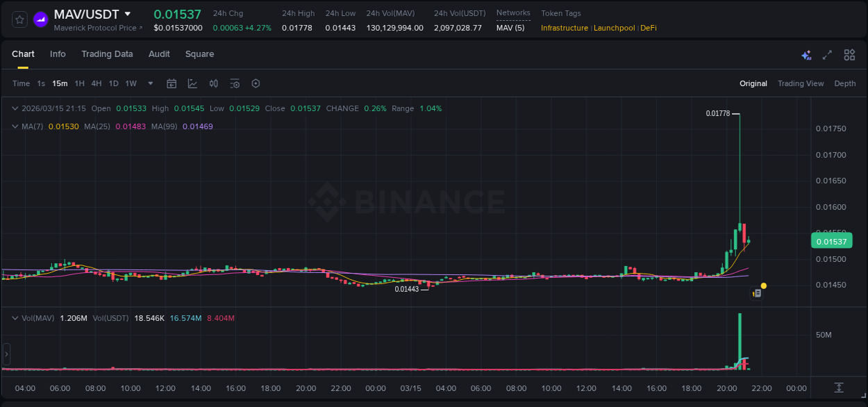The width and height of the screenshot is (868, 407).
Task: Open the chart layout grid icon
Action: click(x=849, y=54)
